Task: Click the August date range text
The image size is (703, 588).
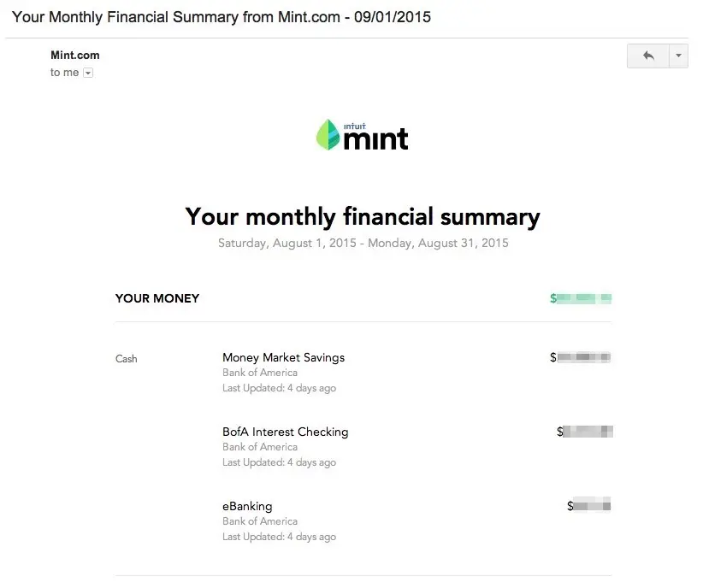Action: click(362, 243)
